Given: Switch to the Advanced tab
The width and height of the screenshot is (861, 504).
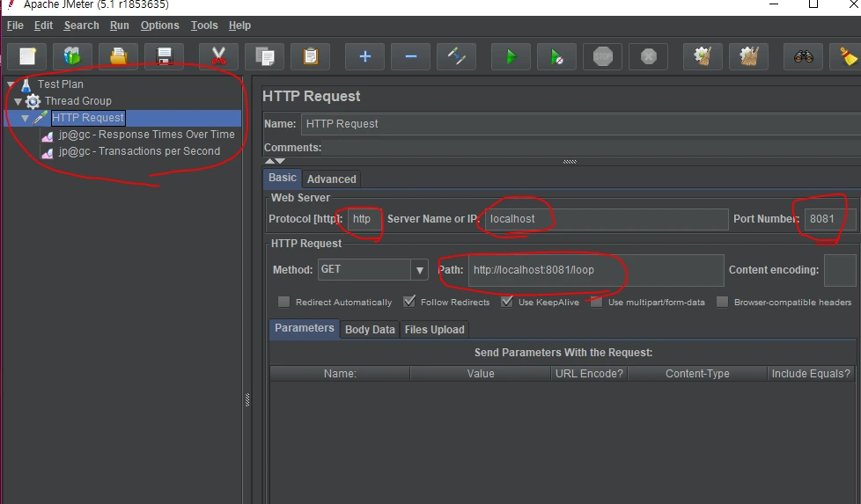Looking at the screenshot, I should 332,179.
